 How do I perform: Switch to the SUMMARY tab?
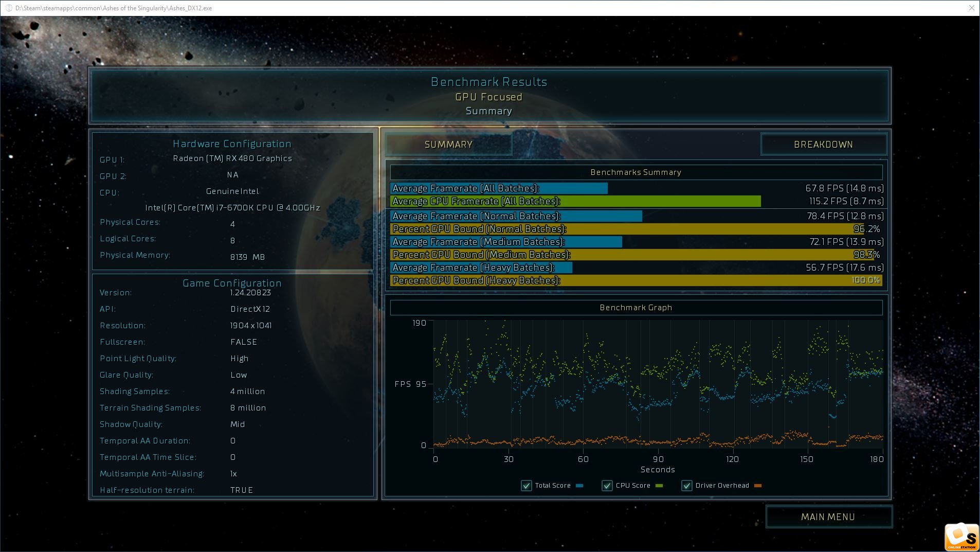pyautogui.click(x=448, y=145)
